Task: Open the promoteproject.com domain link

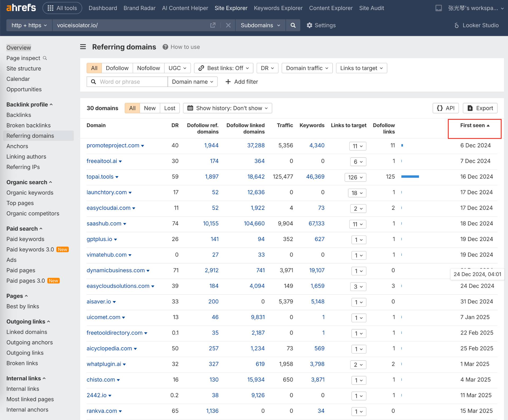Action: click(x=113, y=145)
